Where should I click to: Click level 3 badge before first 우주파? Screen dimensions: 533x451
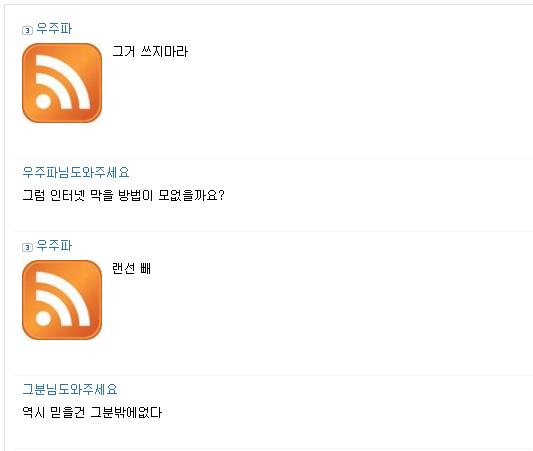coord(27,30)
